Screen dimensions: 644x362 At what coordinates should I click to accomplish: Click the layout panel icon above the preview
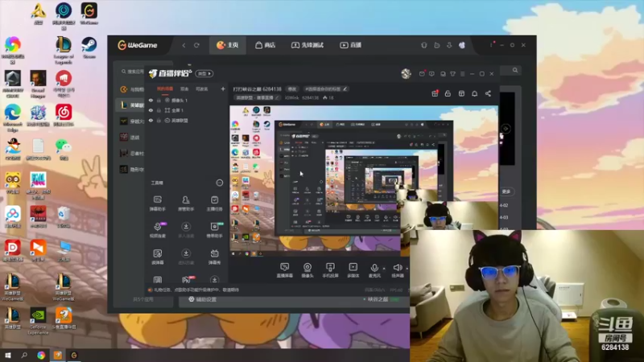pos(461,93)
